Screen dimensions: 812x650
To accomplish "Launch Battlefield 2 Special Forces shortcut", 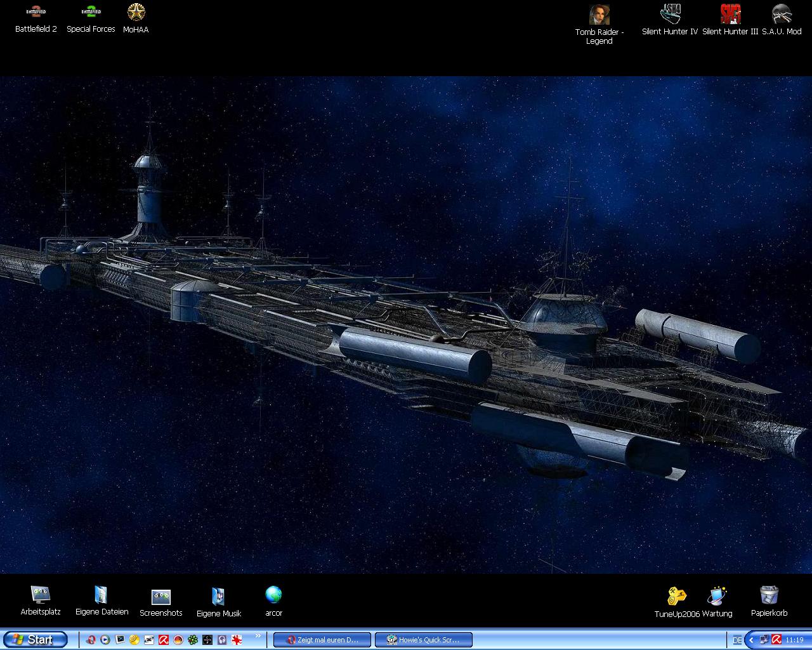I will click(91, 19).
